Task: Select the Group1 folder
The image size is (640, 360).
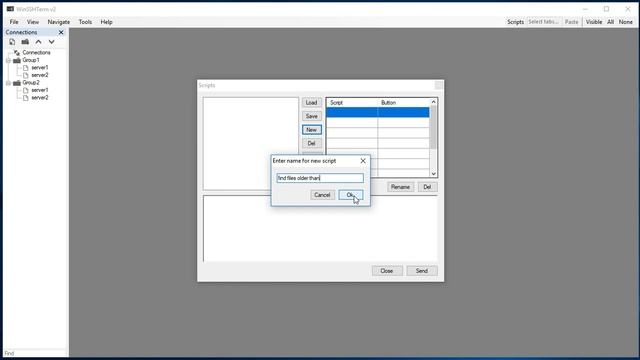Action: (x=31, y=60)
